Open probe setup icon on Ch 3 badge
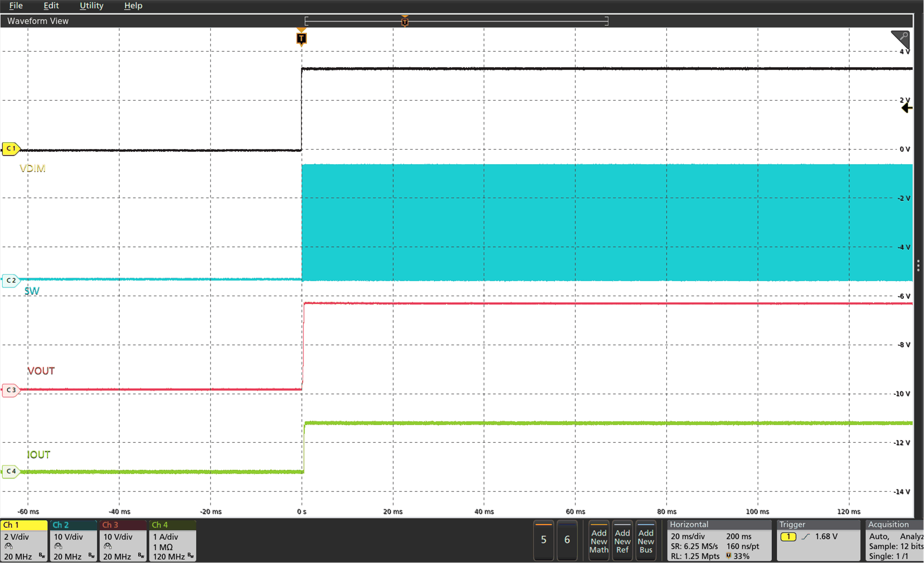The height and width of the screenshot is (563, 924). (x=107, y=547)
